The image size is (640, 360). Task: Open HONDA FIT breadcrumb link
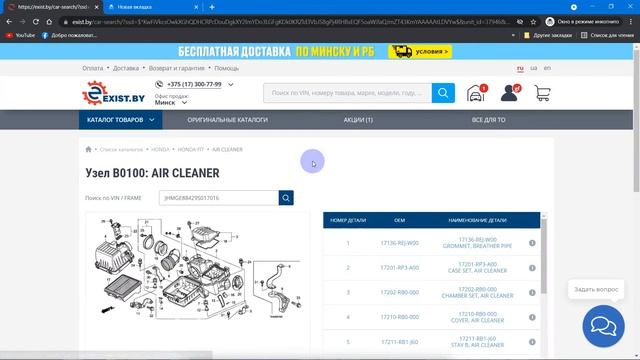[x=191, y=149]
